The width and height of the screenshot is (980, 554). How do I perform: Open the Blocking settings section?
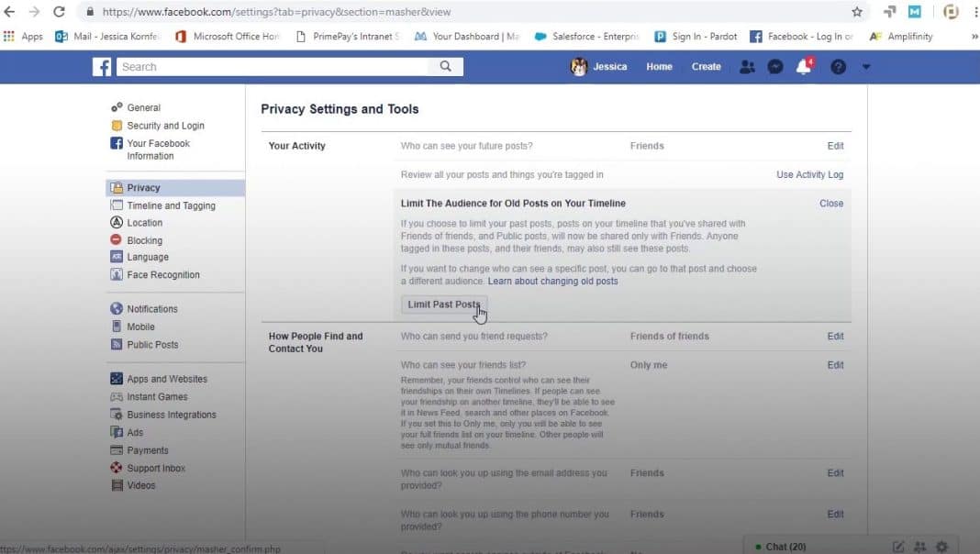144,239
